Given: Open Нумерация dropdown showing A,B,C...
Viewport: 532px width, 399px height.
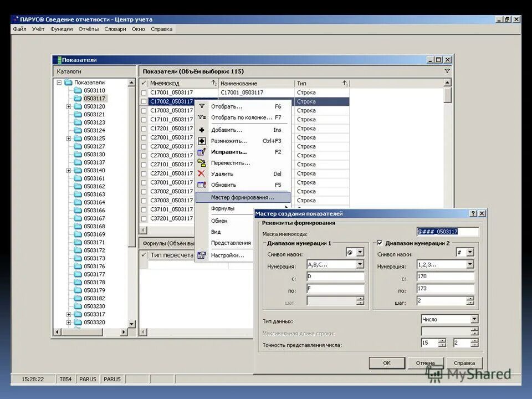Looking at the screenshot, I should (360, 264).
